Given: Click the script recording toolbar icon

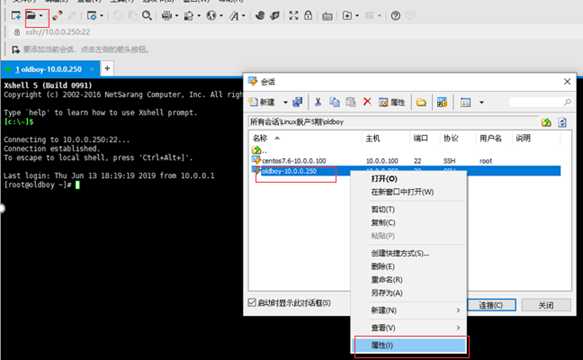Looking at the screenshot, I should (x=347, y=16).
